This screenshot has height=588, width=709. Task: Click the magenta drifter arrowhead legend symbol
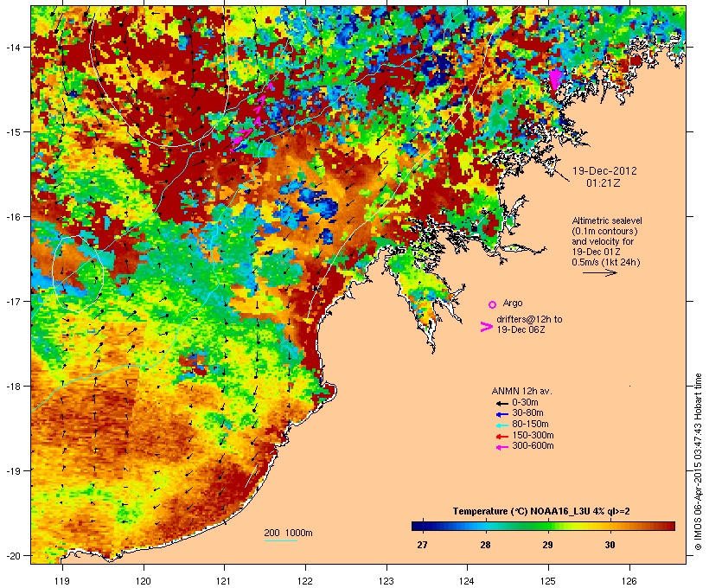pyautogui.click(x=486, y=327)
